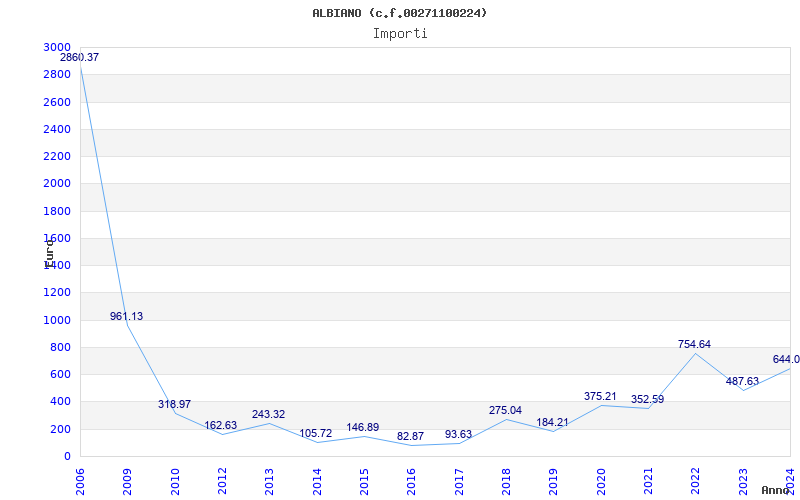Image resolution: width=800 pixels, height=500 pixels.
Task: Click the x-axis year label 2006
Action: 80,481
